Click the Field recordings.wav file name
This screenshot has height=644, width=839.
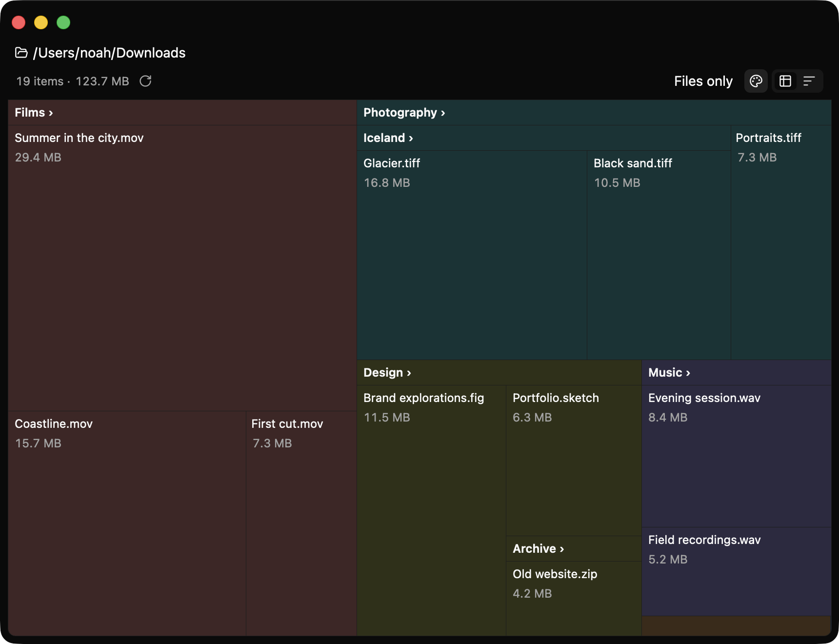(704, 540)
